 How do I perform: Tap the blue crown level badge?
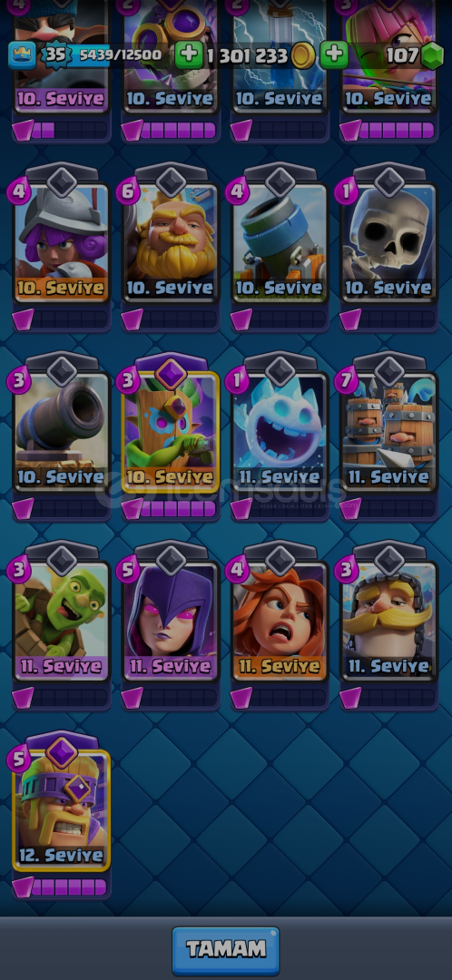point(22,55)
